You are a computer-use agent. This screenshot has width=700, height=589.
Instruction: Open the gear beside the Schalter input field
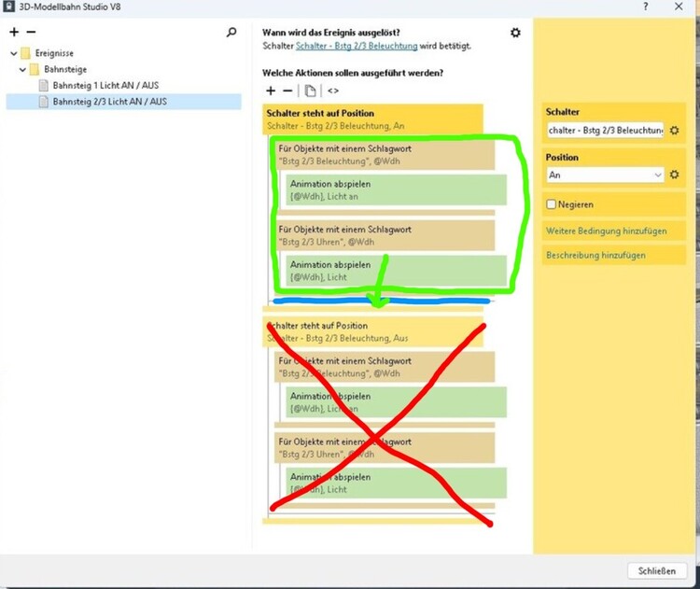675,130
